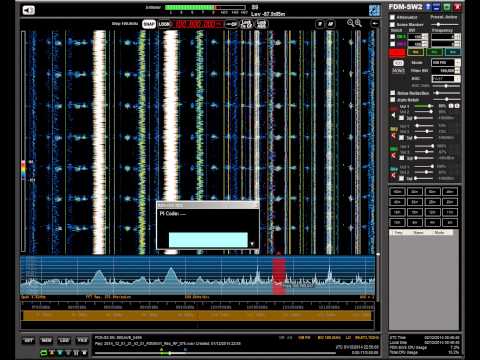Click the cyan text box in PI Code dialog
This screenshot has width=480, height=360.
point(208,240)
